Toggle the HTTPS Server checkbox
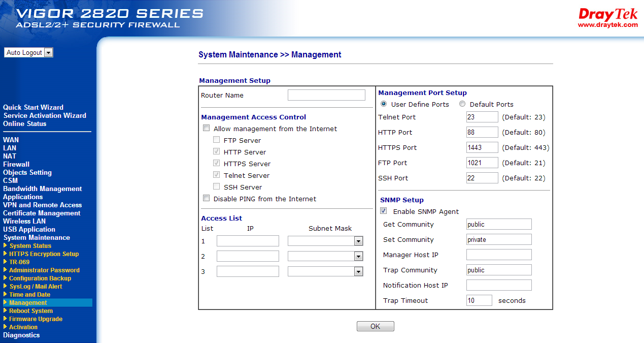This screenshot has height=343, width=644. (217, 164)
